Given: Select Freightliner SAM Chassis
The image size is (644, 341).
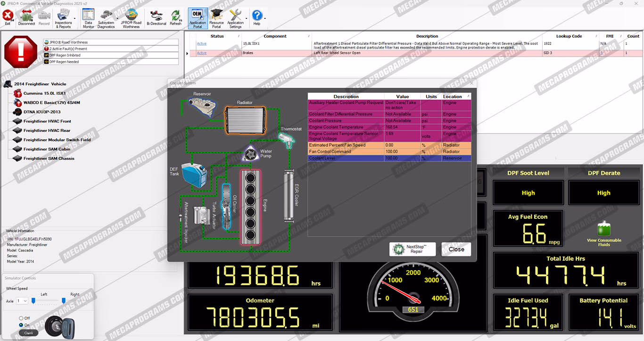Looking at the screenshot, I should (49, 158).
